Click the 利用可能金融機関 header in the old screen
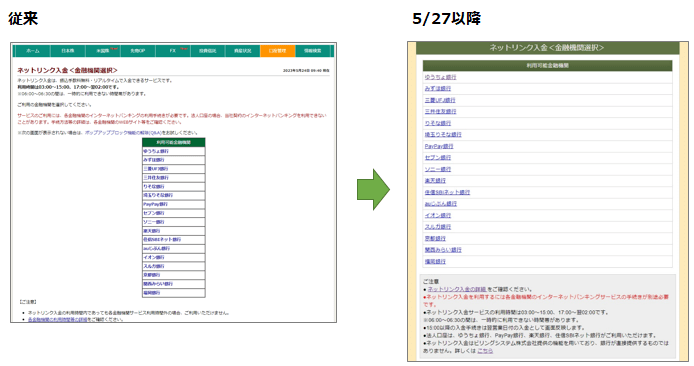Image resolution: width=694 pixels, height=366 pixels. tap(174, 143)
